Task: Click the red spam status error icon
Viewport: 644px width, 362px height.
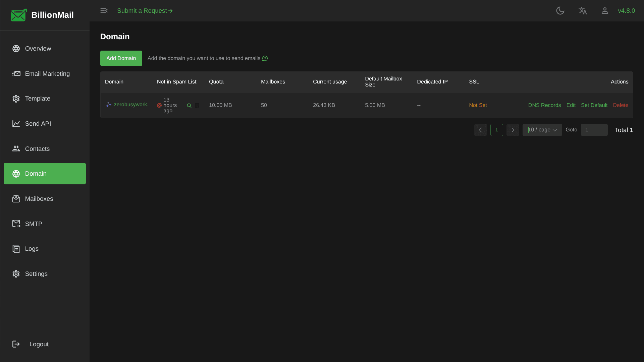Action: coord(159,105)
